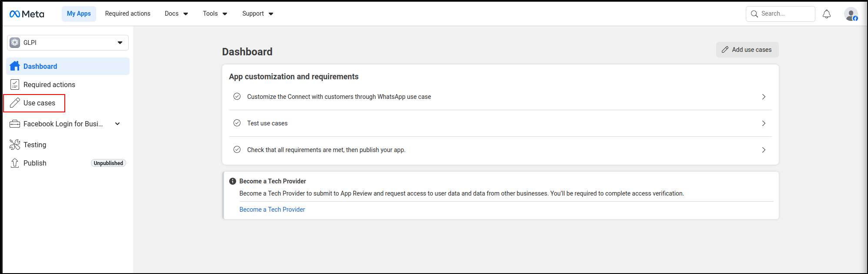This screenshot has height=274, width=868.
Task: Expand Facebook Login for Business section
Action: 117,124
